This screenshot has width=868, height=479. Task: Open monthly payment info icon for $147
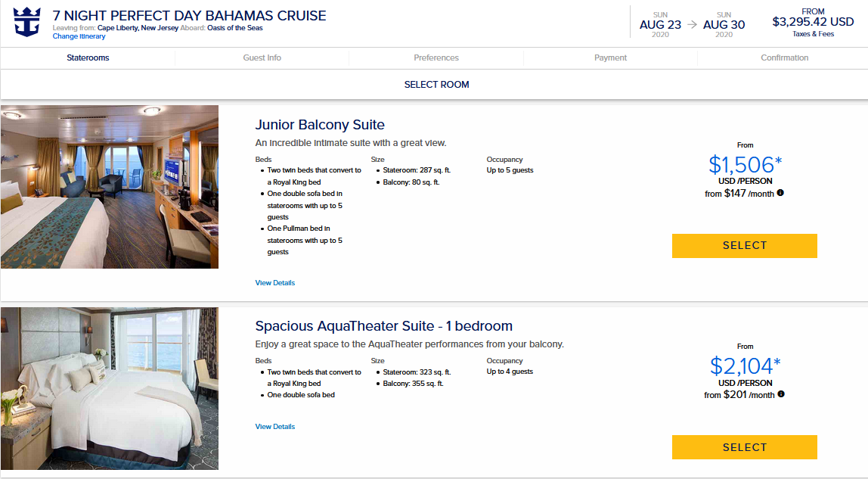pyautogui.click(x=780, y=193)
